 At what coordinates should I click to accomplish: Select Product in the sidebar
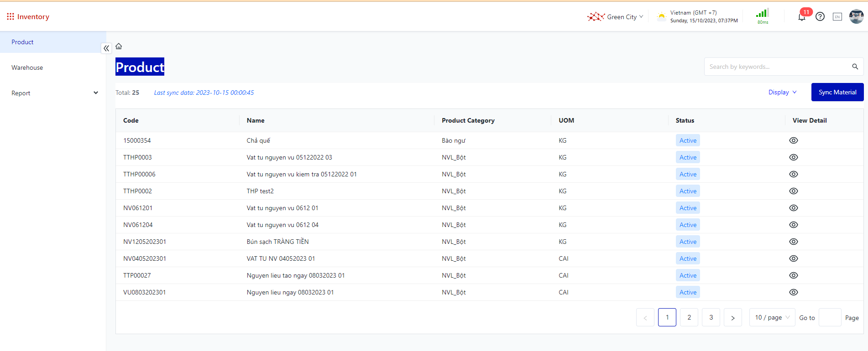[23, 42]
